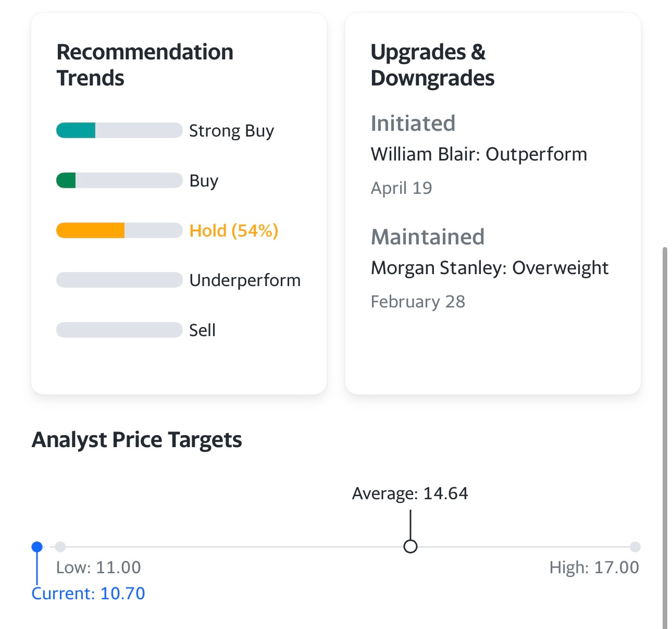Image resolution: width=672 pixels, height=629 pixels.
Task: Click the February 28 date
Action: click(418, 302)
